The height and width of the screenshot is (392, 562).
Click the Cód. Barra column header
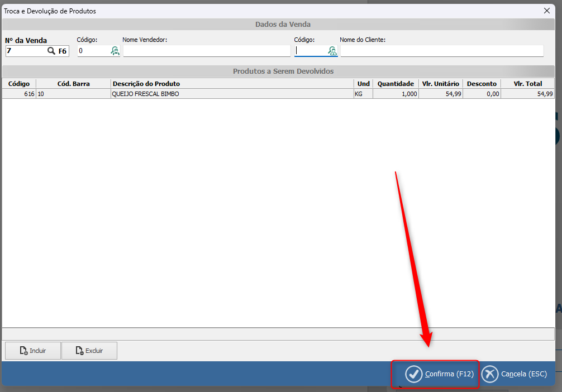(73, 84)
